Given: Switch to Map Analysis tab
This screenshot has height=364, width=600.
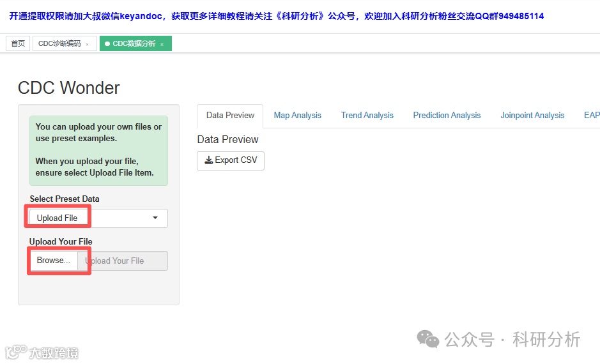Looking at the screenshot, I should [297, 116].
